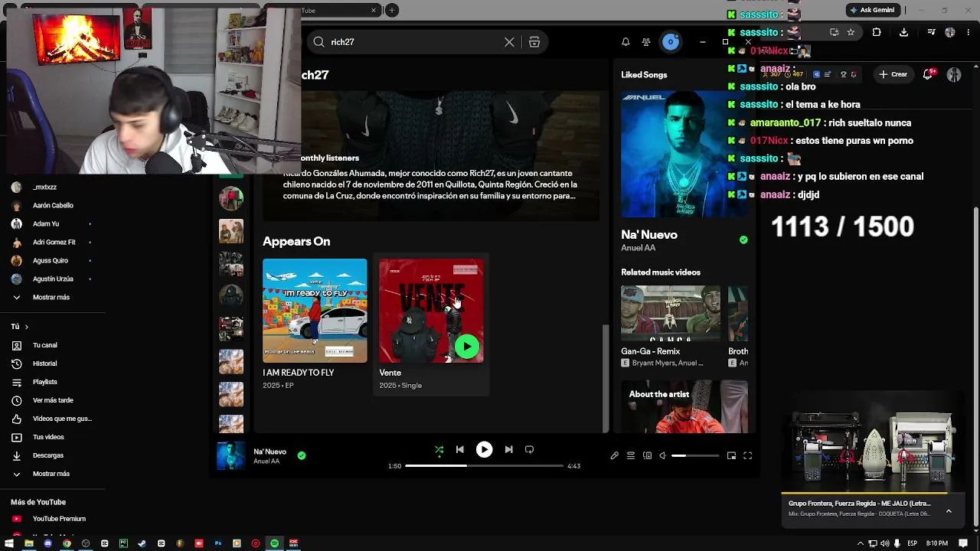980x551 pixels.
Task: Open Browse icon in Spotify search bar
Action: point(534,42)
